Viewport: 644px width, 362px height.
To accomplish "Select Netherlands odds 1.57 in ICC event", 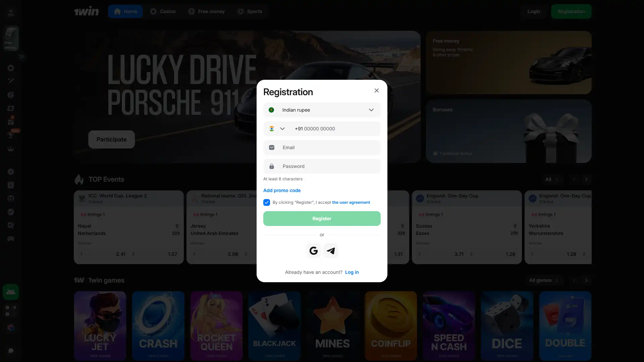I will pyautogui.click(x=155, y=254).
